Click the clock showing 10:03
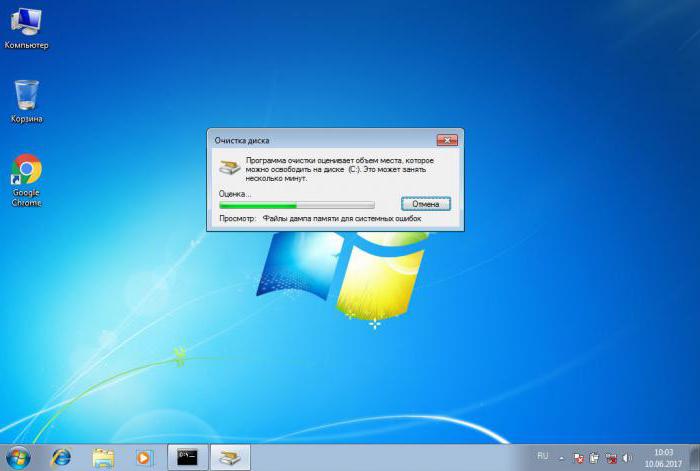Viewport: 700px width, 471px height. click(x=663, y=458)
